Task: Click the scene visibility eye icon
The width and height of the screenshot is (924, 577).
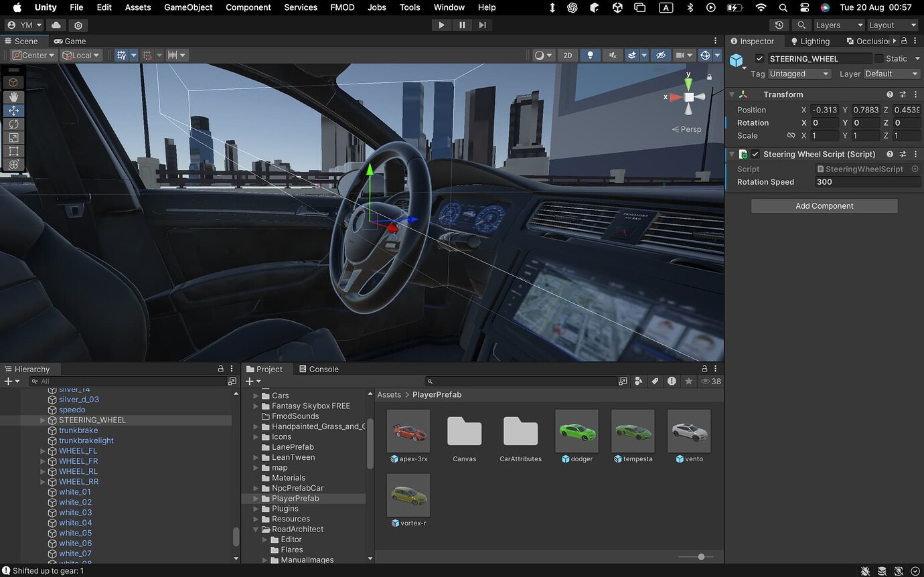Action: coord(660,55)
